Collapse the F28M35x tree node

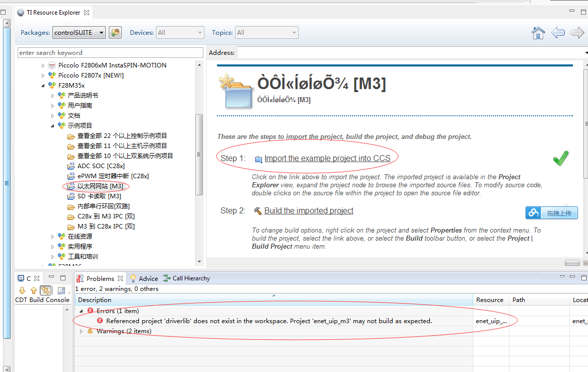point(43,86)
